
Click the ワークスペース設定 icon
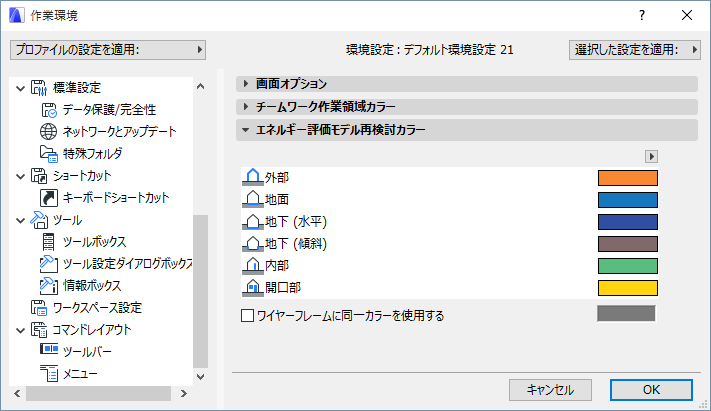40,308
